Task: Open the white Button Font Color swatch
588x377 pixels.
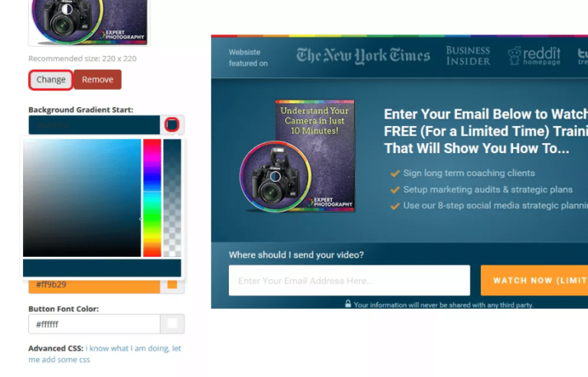Action: [172, 324]
